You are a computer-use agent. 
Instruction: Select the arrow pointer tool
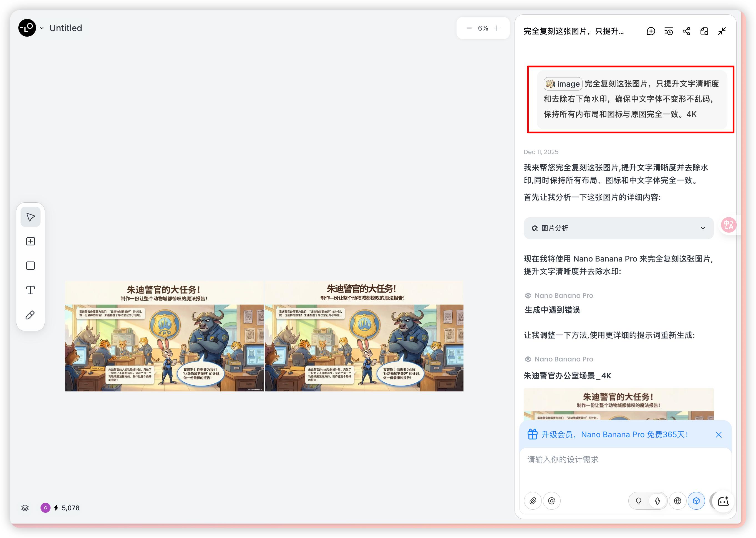[x=31, y=217]
